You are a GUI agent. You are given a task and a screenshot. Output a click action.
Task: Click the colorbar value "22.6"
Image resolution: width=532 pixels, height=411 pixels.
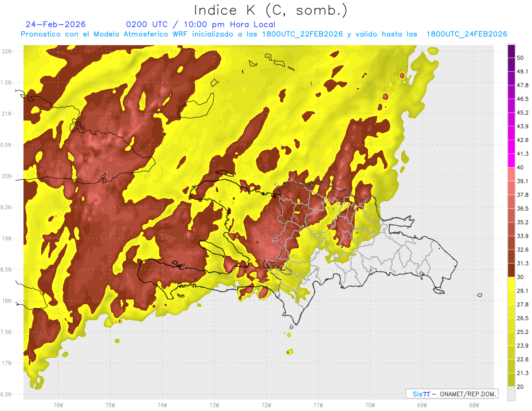523,359
